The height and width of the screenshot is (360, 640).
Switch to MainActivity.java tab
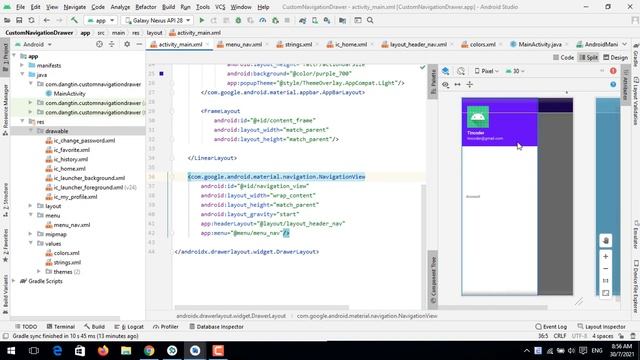tap(540, 44)
